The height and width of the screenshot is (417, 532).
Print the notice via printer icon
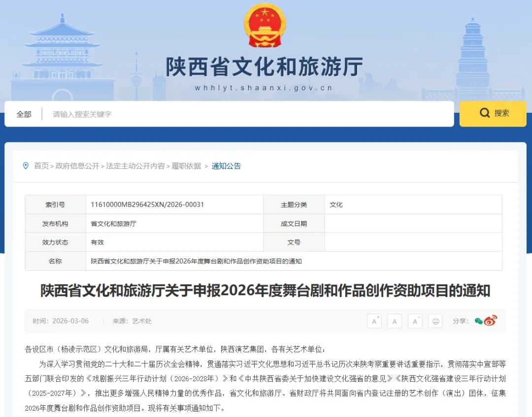pyautogui.click(x=435, y=321)
